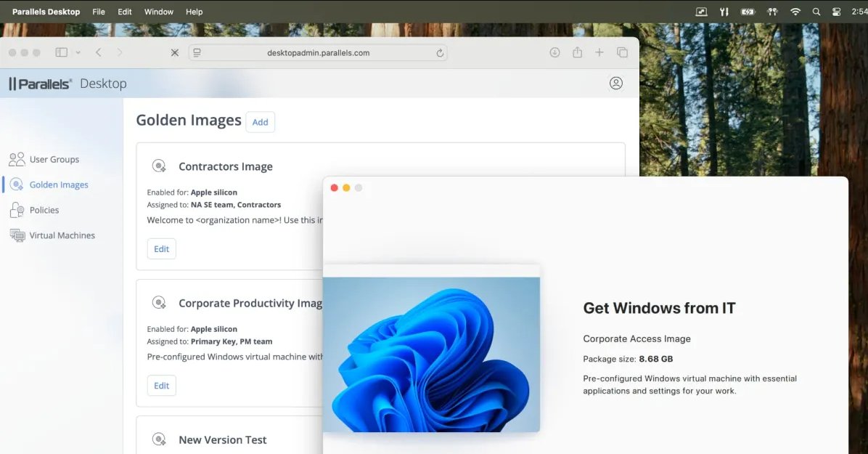
Task: Go back in Safari history
Action: pyautogui.click(x=99, y=52)
